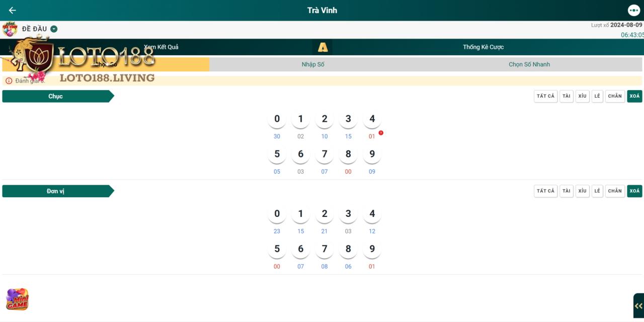Expand the ĐỀ ĐẦU dropdown arrow
The width and height of the screenshot is (644, 322).
pyautogui.click(x=54, y=29)
